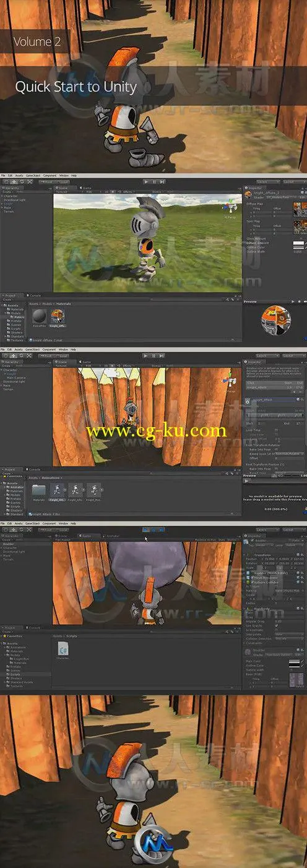Click Step button in grass-scene Unity window
Viewport: 307px width, 868px height.
(162, 181)
